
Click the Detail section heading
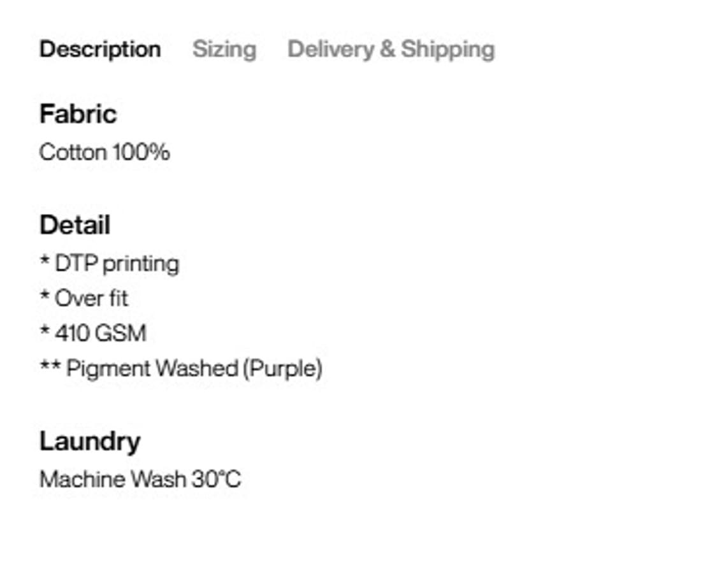(x=75, y=226)
